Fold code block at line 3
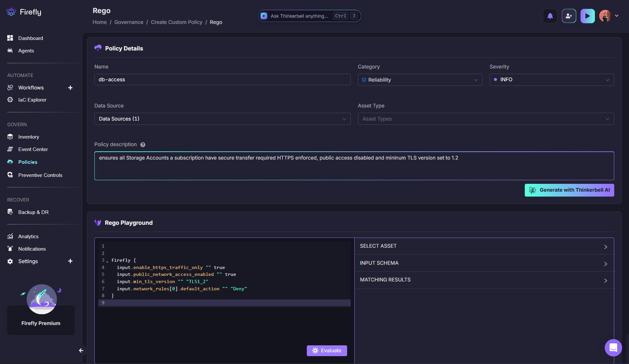 click(107, 261)
